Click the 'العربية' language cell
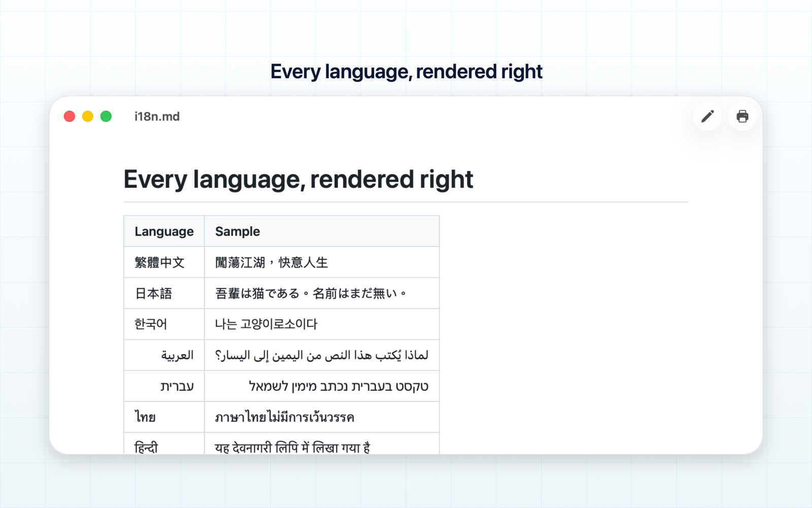The height and width of the screenshot is (508, 812). [x=164, y=355]
